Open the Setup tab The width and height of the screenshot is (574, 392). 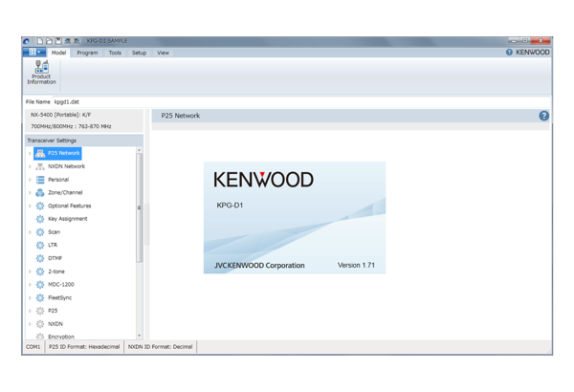[x=139, y=53]
